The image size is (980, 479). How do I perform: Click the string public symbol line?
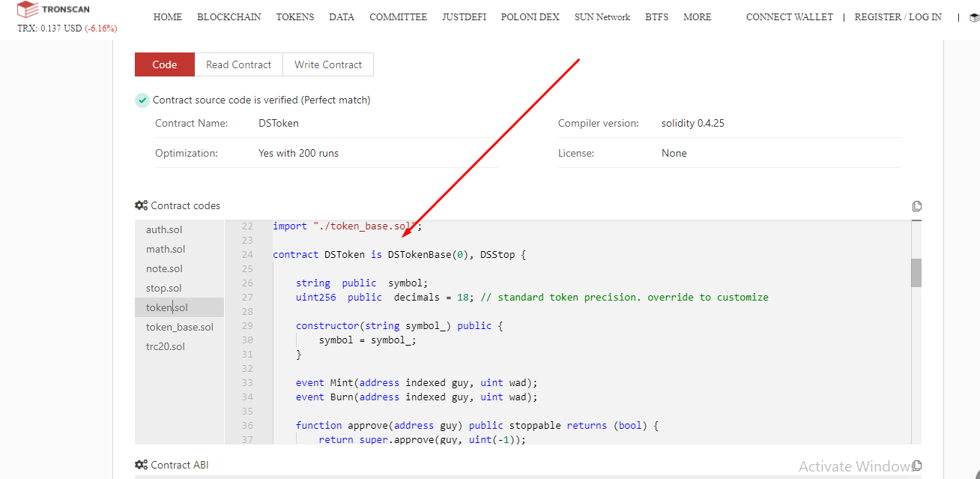(x=362, y=283)
